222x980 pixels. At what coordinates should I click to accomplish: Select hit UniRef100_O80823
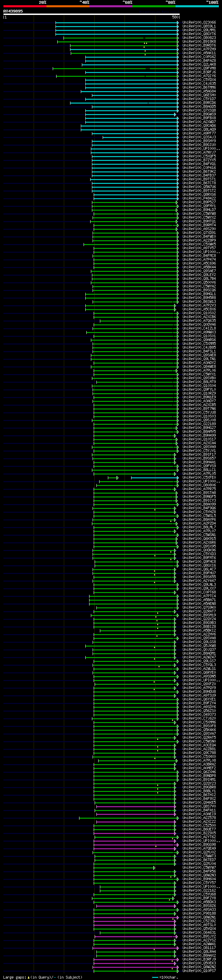[199, 38]
